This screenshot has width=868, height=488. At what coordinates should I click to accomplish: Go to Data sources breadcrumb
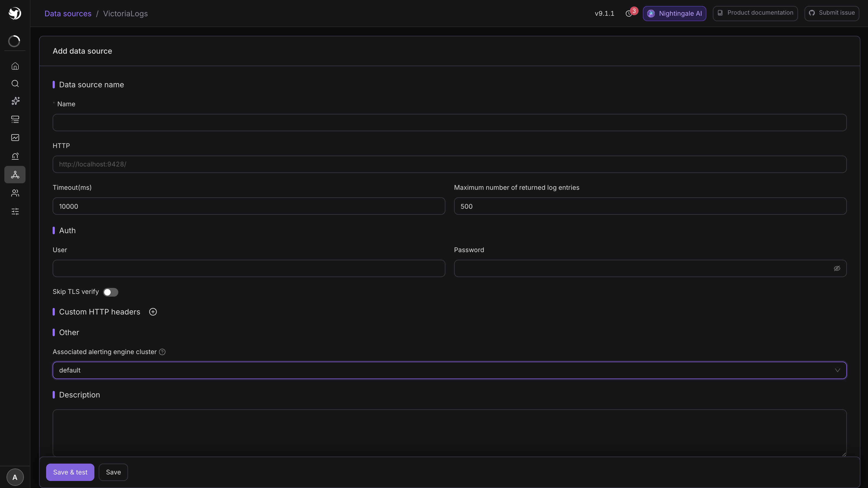point(68,14)
